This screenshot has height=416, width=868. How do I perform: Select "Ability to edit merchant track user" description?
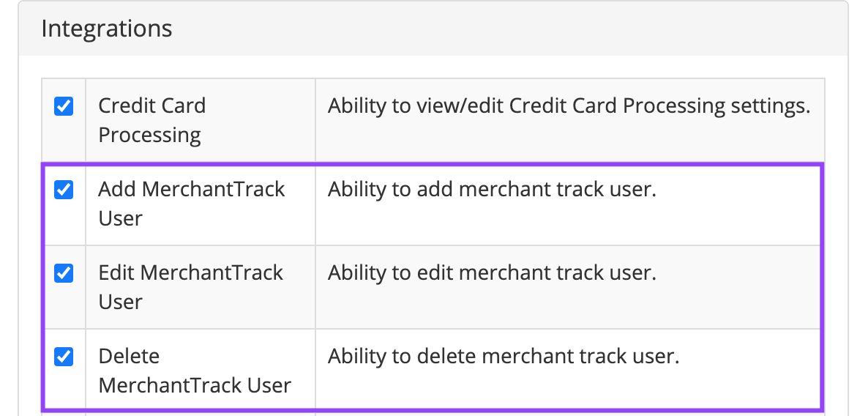[x=492, y=273]
